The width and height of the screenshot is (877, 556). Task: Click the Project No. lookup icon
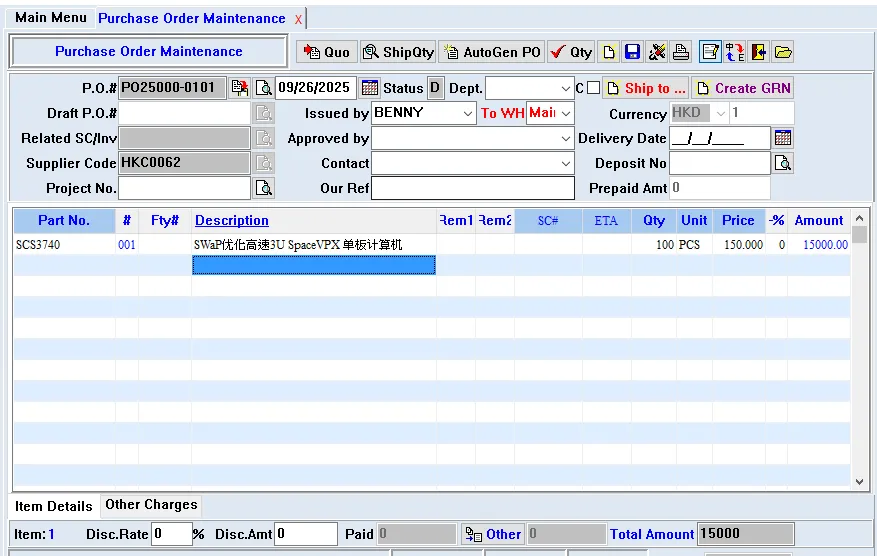pos(263,188)
